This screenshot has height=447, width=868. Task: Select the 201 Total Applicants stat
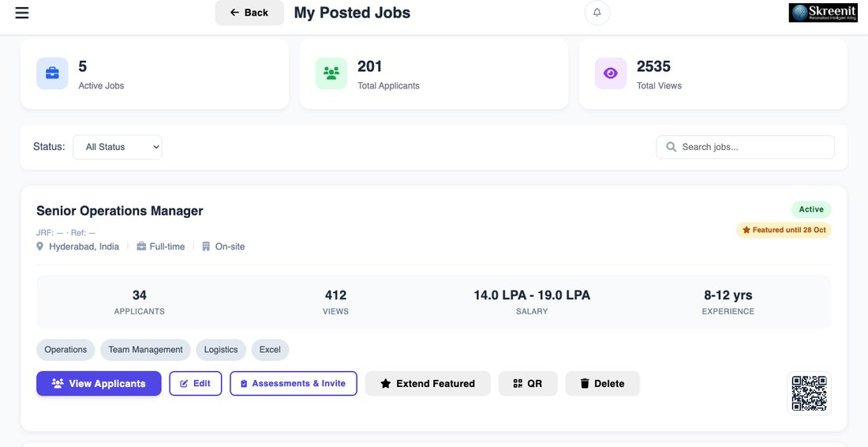370,66
